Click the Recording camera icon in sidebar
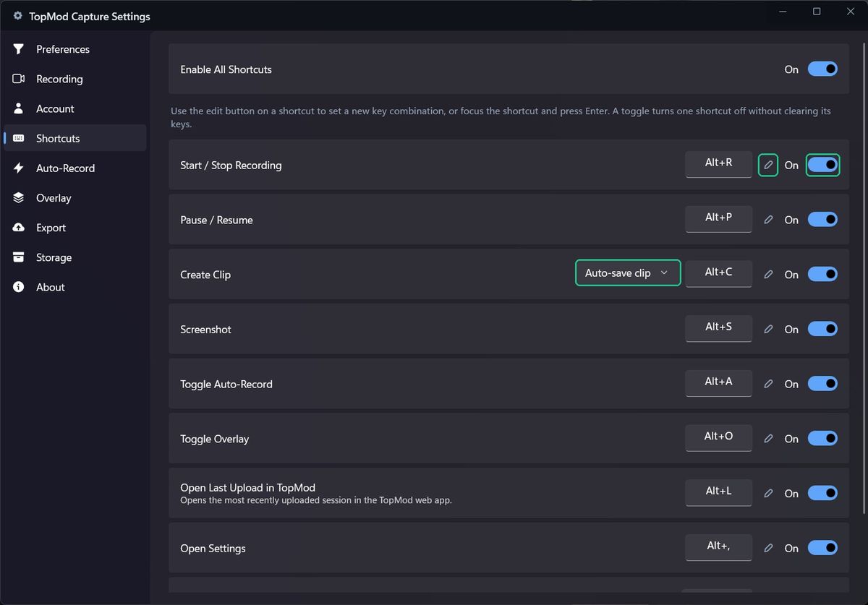868x605 pixels. pos(19,79)
